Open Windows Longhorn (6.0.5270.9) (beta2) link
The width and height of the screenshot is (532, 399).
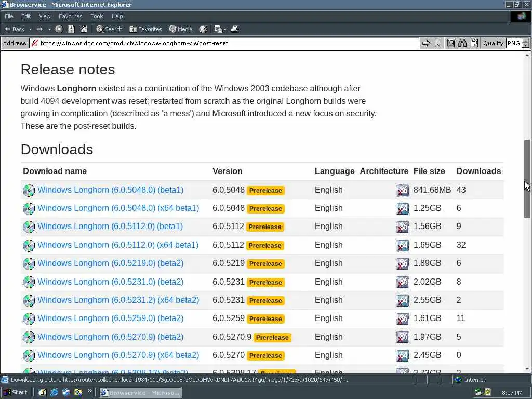click(110, 337)
